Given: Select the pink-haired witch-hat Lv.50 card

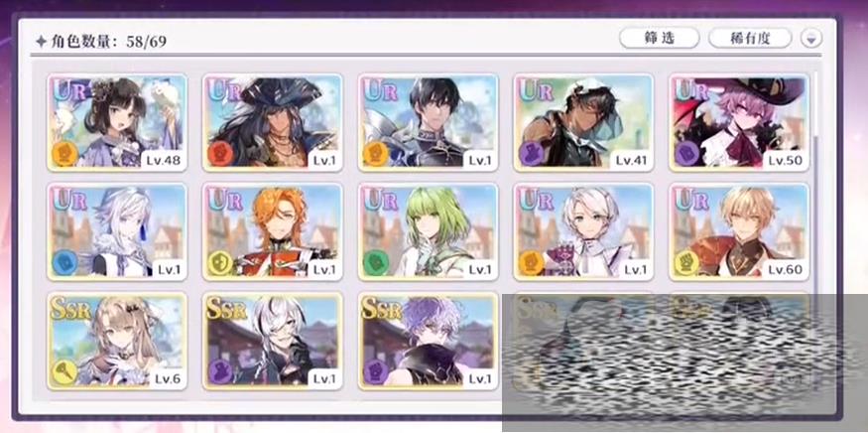Looking at the screenshot, I should (739, 122).
